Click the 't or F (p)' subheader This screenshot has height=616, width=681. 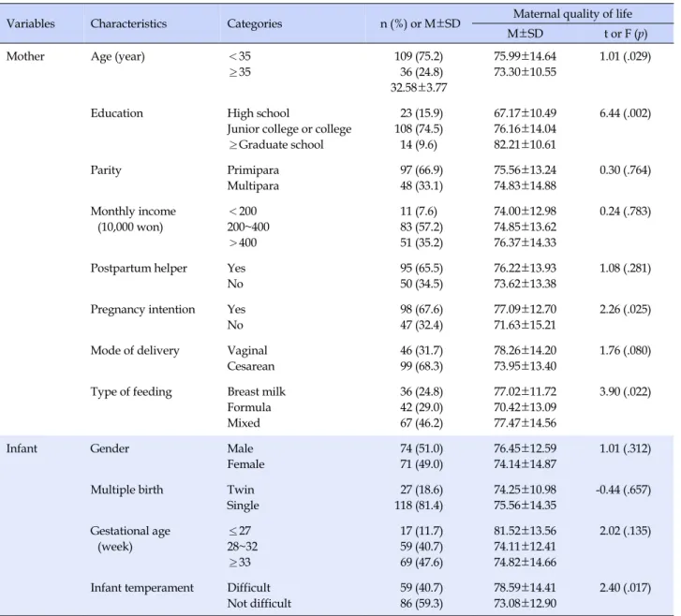point(626,34)
